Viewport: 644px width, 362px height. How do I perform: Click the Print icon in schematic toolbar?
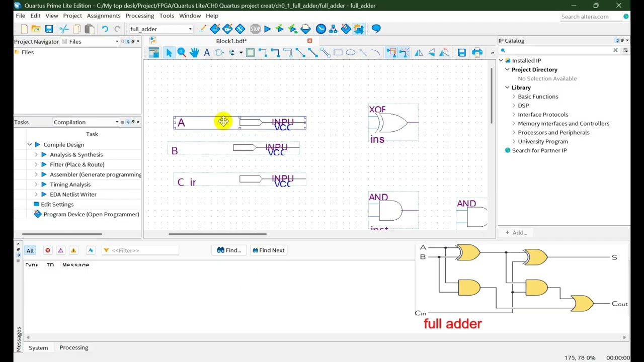[x=477, y=52]
